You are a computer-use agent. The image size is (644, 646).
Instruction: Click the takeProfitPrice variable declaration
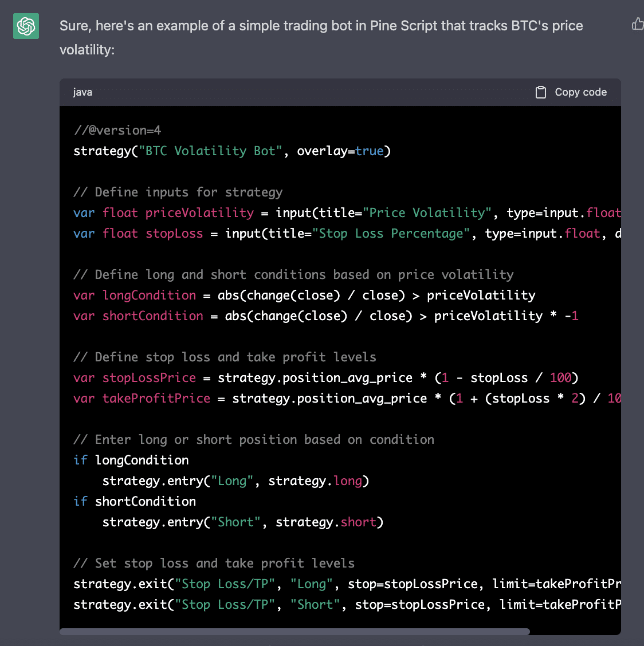tap(156, 399)
